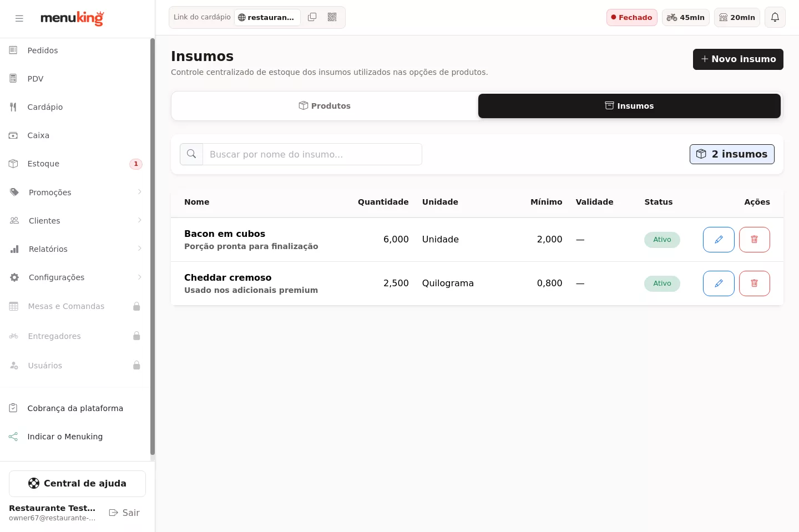Click the Estoque notification badge 1
799x532 pixels.
click(136, 164)
